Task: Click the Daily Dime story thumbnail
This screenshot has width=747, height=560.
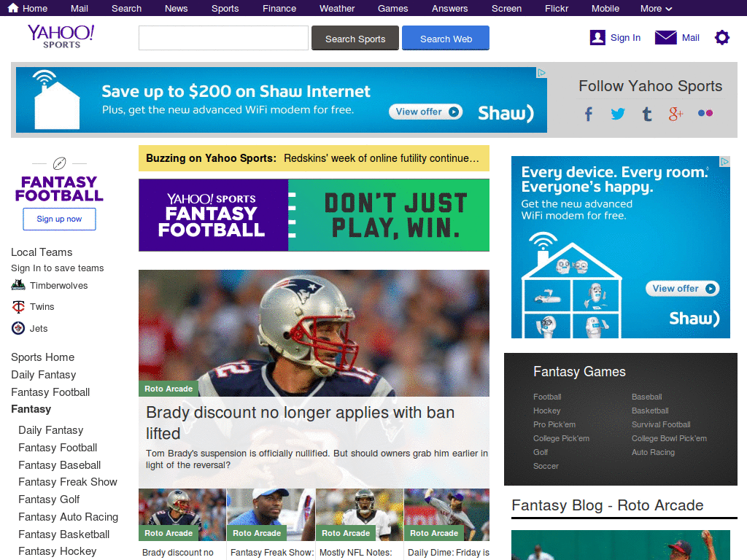Action: pos(447,515)
